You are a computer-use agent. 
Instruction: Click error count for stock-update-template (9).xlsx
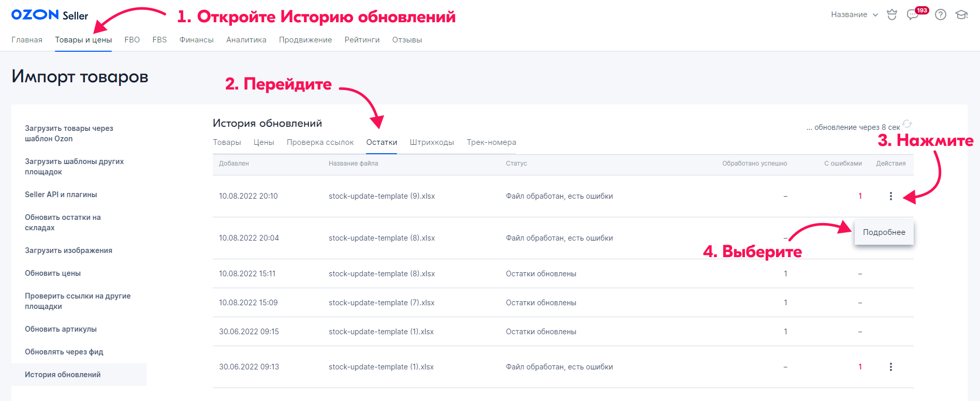(x=860, y=196)
